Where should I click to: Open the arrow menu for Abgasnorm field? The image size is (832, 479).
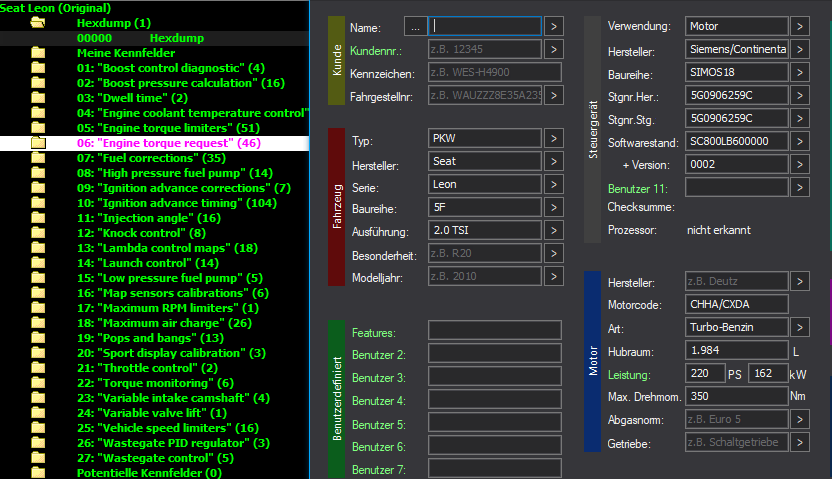coord(800,420)
